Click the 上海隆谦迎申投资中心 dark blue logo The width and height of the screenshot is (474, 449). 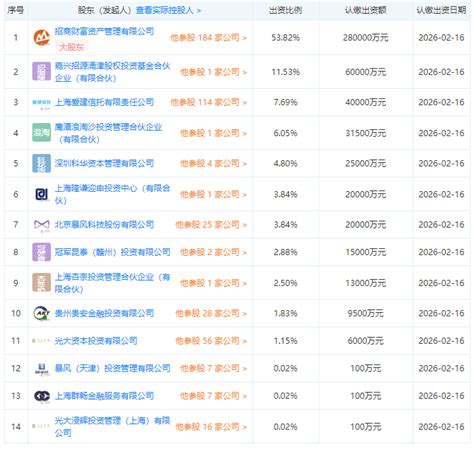pos(41,194)
